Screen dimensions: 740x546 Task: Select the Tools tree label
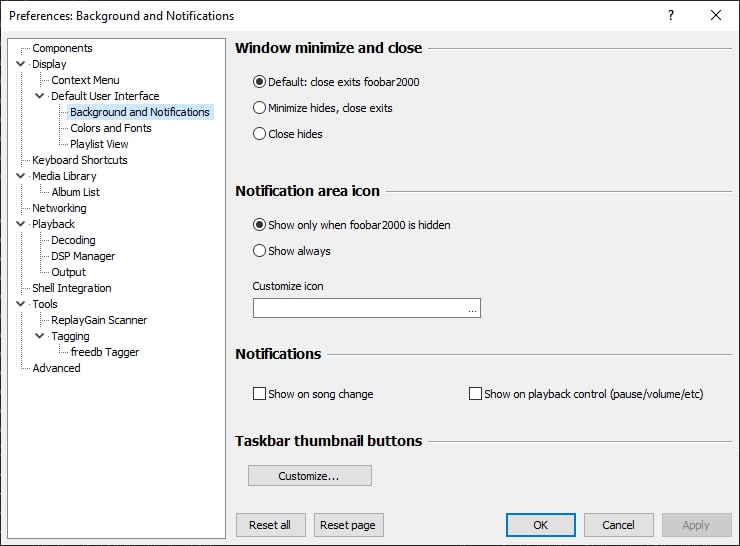tap(45, 304)
